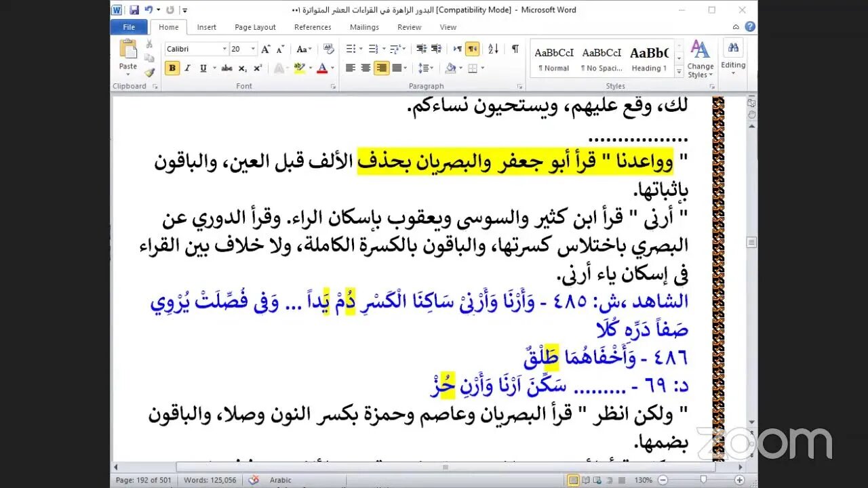Viewport: 868px width, 488px height.
Task: Apply yellow text highlight color
Action: tap(298, 68)
